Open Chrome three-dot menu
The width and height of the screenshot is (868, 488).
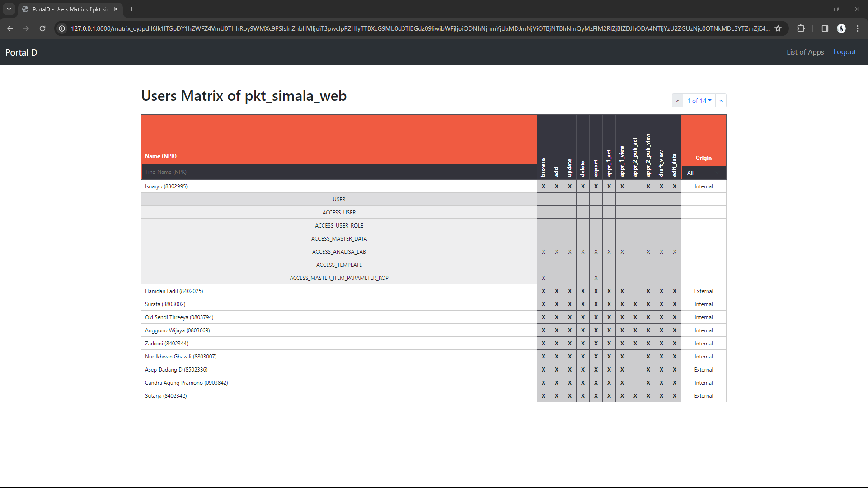858,28
